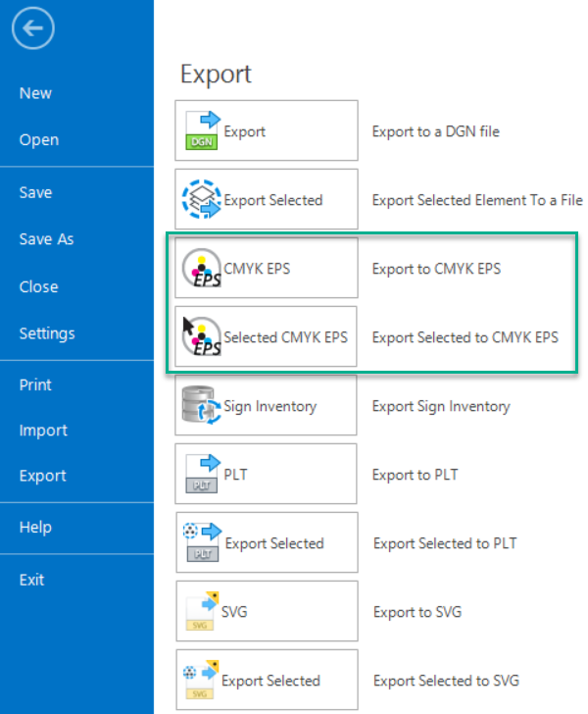Select Print in the sidebar
Image resolution: width=588 pixels, height=714 pixels.
coord(35,384)
